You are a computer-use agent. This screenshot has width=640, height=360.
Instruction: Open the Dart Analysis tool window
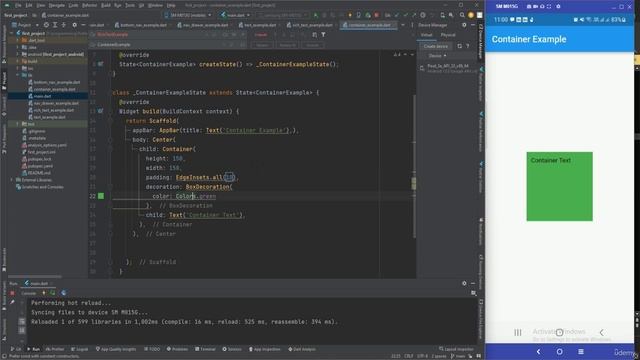(x=302, y=349)
